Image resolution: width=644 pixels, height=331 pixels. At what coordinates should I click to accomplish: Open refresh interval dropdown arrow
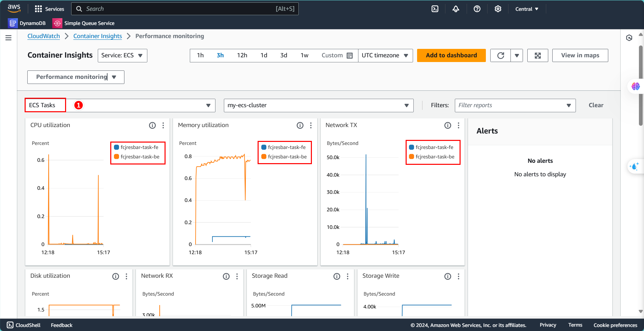pyautogui.click(x=517, y=55)
